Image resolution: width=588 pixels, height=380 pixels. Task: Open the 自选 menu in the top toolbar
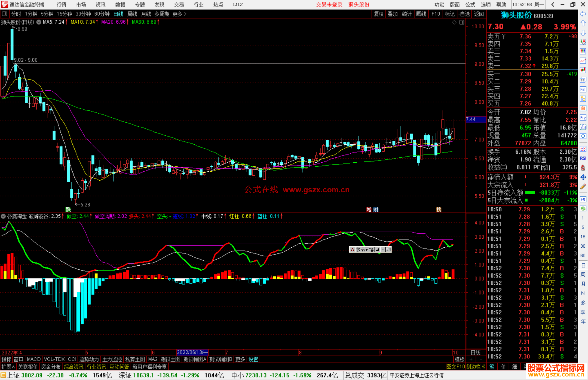point(464,14)
